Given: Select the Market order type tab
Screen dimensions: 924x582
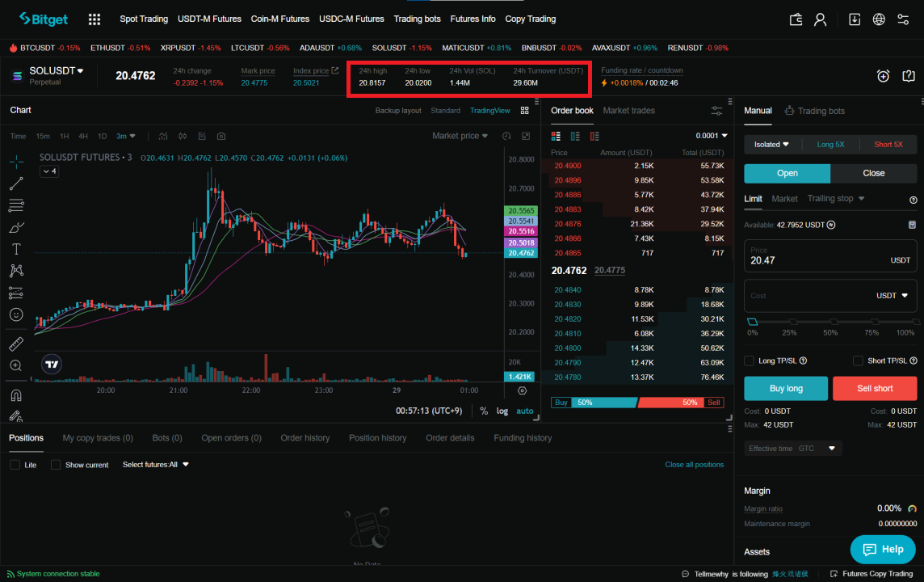Looking at the screenshot, I should (784, 199).
